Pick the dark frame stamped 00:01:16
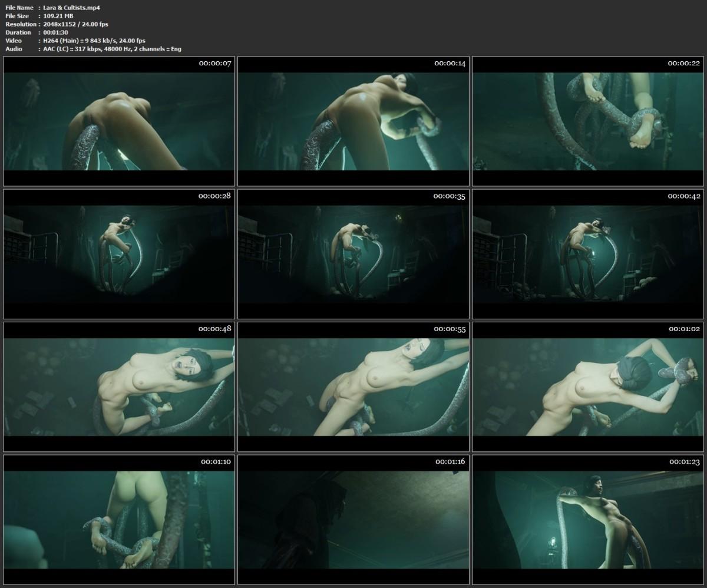Viewport: 707px width, 588px height. pyautogui.click(x=353, y=519)
